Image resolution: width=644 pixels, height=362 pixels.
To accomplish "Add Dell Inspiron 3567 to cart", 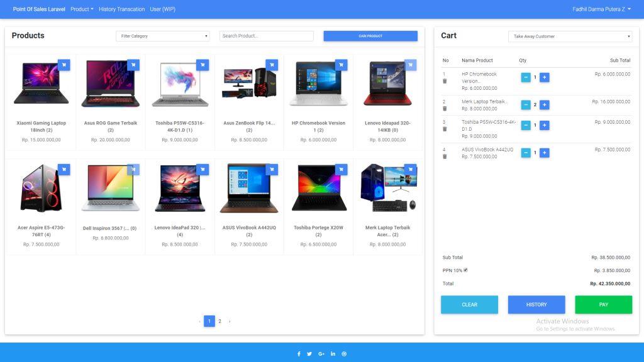I will tap(133, 170).
